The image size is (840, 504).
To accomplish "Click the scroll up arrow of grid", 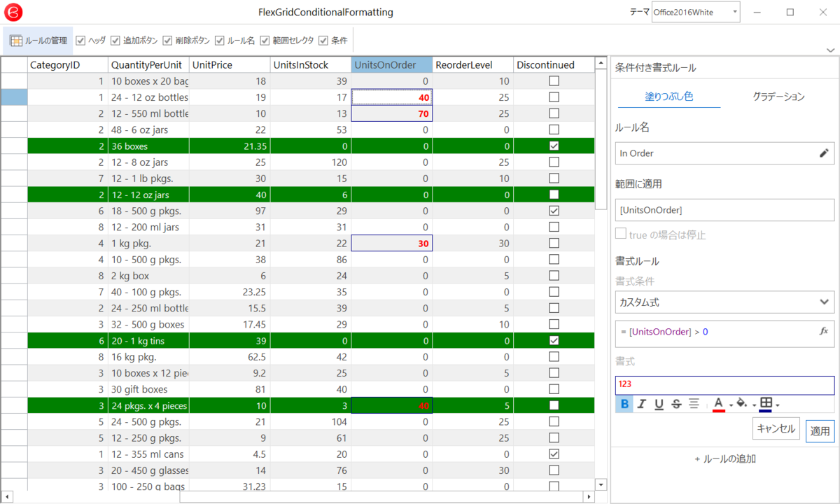I will 601,63.
